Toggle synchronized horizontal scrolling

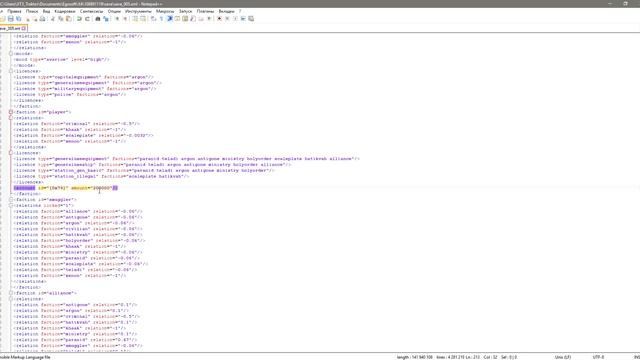pos(143,19)
